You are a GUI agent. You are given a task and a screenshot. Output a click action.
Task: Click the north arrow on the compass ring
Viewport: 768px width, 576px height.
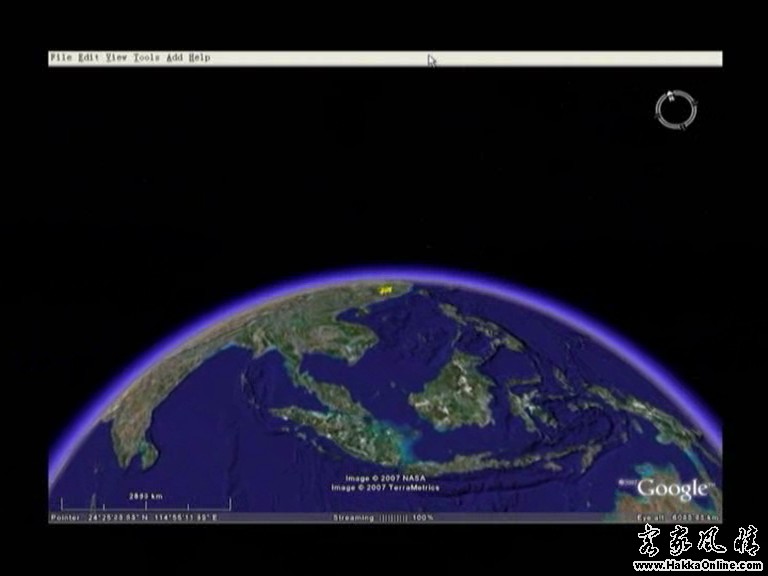(673, 96)
